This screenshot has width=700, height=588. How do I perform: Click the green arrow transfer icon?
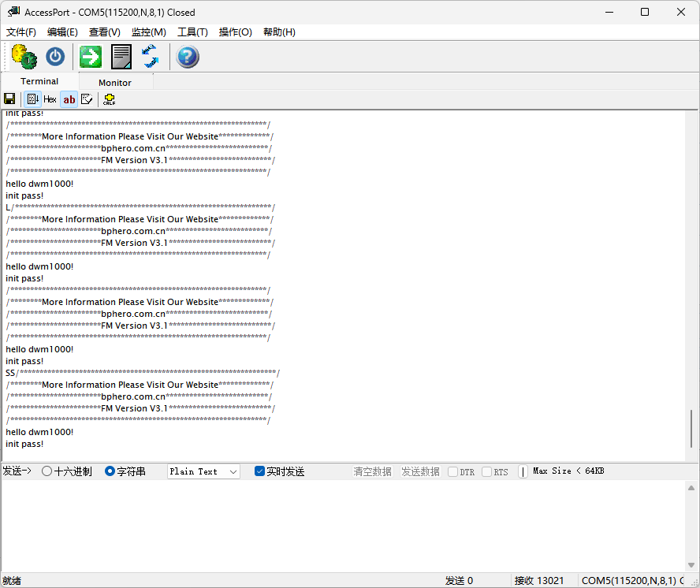(x=91, y=57)
